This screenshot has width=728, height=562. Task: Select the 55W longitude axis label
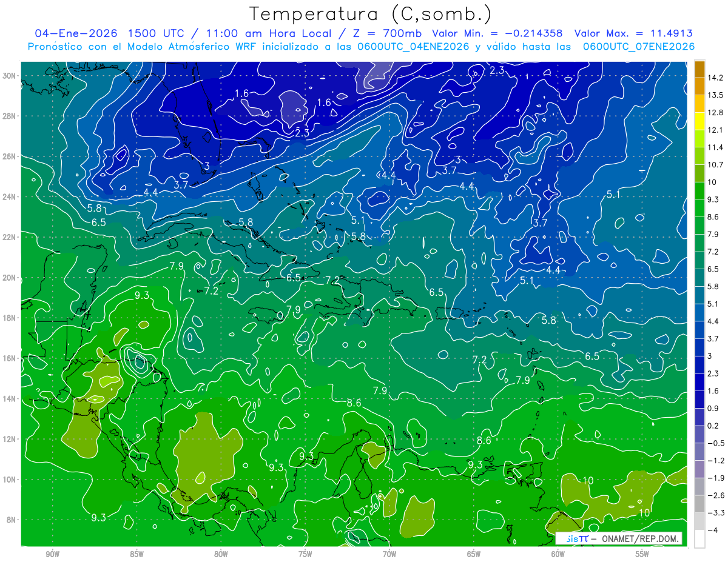point(642,554)
